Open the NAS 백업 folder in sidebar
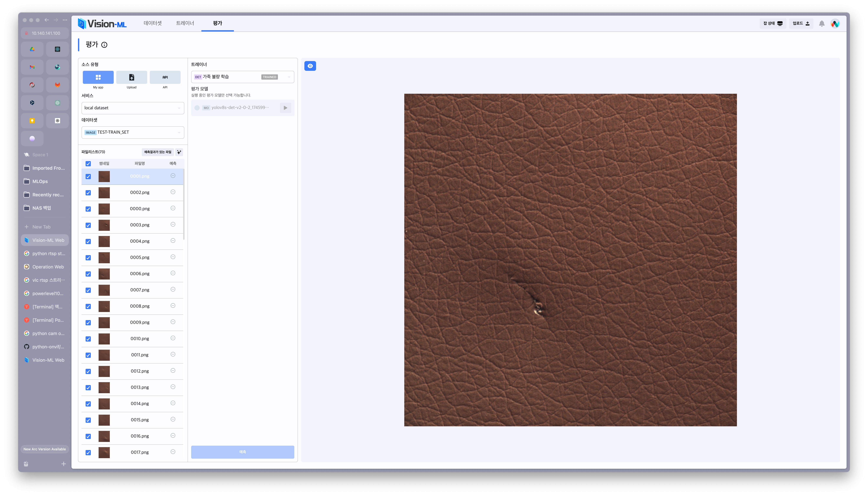The height and width of the screenshot is (496, 868). click(45, 208)
